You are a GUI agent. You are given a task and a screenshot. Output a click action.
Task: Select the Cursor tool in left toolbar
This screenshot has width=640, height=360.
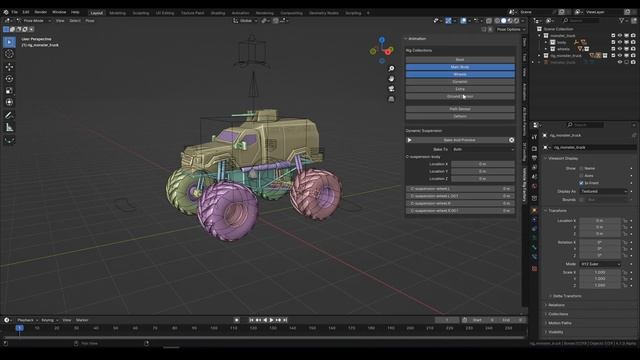[x=9, y=54]
